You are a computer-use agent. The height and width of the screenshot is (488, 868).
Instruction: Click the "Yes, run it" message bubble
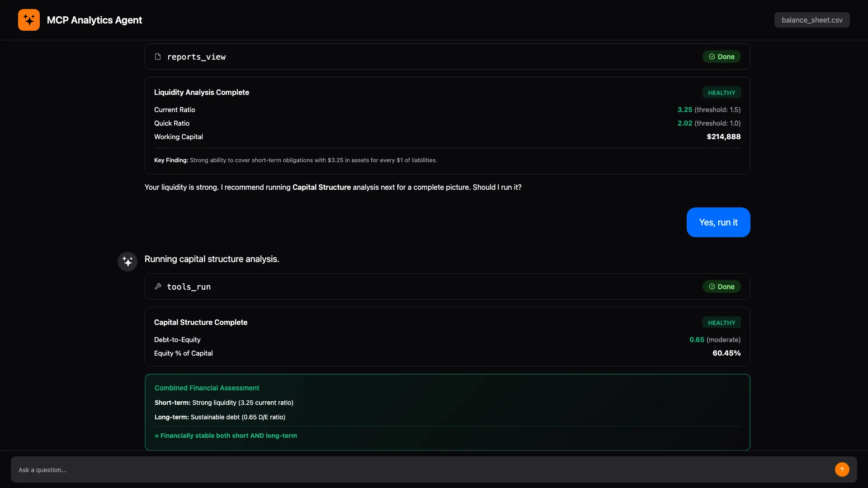coord(718,222)
